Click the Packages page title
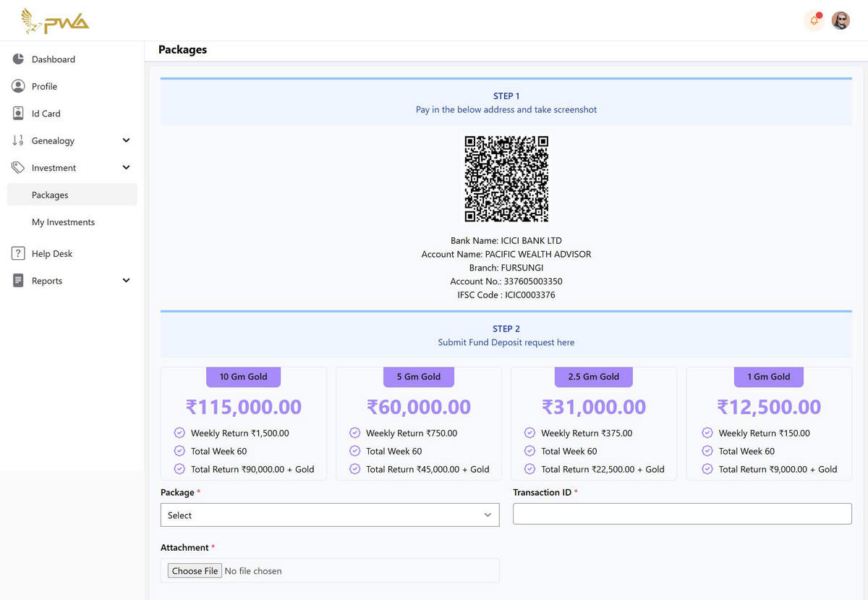 (182, 50)
